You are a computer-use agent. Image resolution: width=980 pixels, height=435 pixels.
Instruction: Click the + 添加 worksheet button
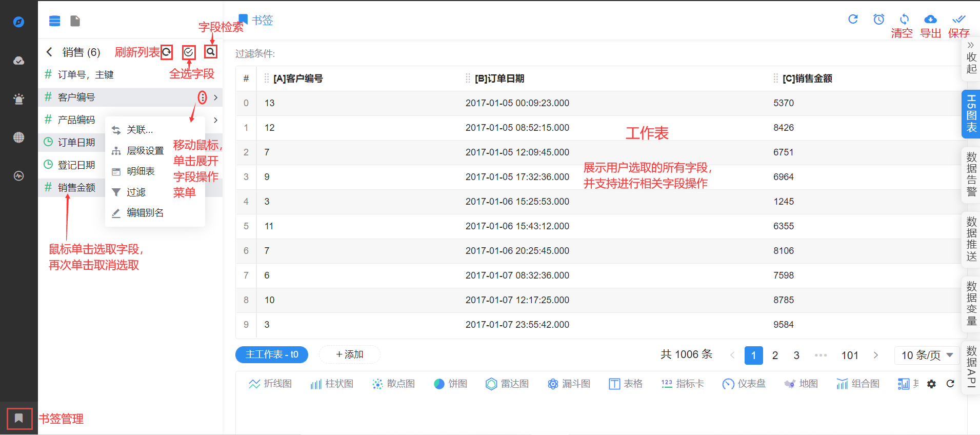(x=350, y=354)
